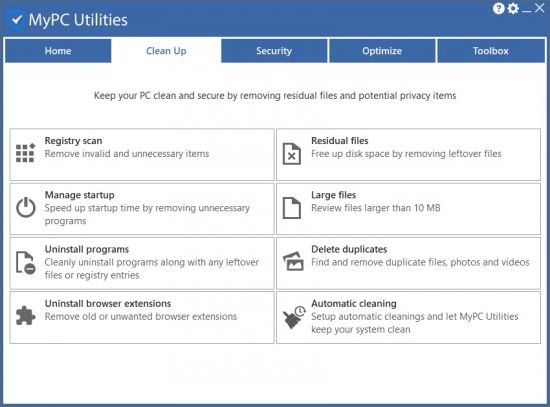Click the Residual files document icon
Screen dimensions: 550x407
292,154
